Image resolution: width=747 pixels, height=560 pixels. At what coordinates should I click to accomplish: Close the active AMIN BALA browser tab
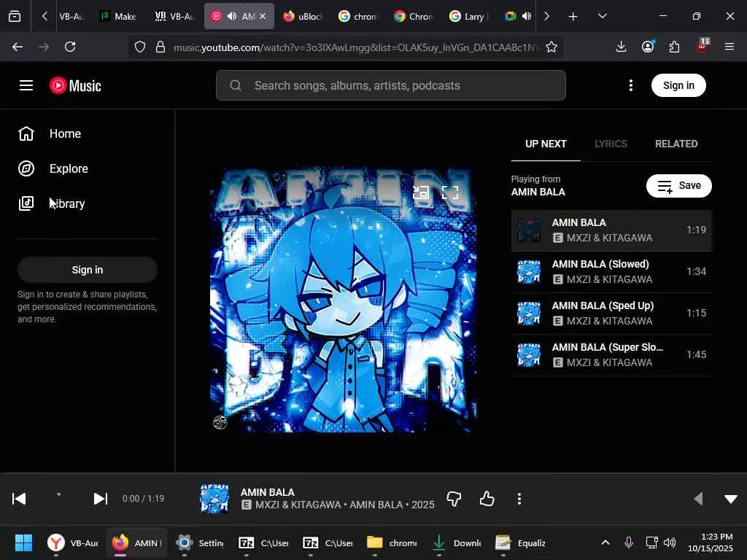coord(263,16)
